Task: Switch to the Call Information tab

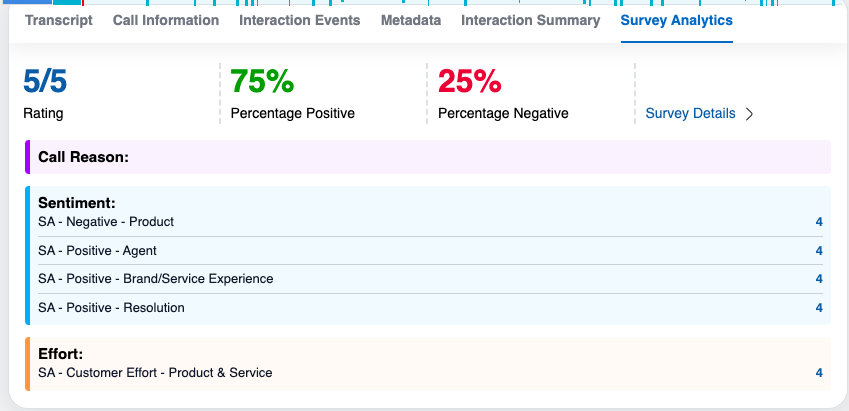Action: coord(166,20)
